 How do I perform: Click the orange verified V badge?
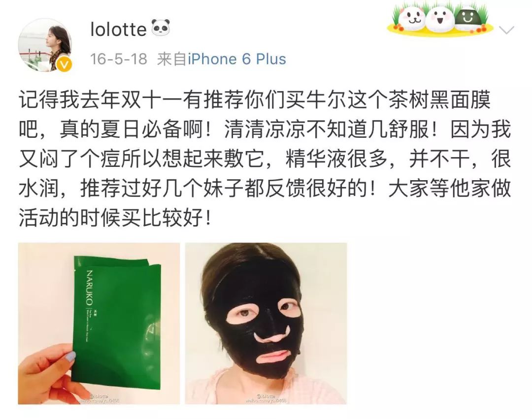pyautogui.click(x=65, y=64)
